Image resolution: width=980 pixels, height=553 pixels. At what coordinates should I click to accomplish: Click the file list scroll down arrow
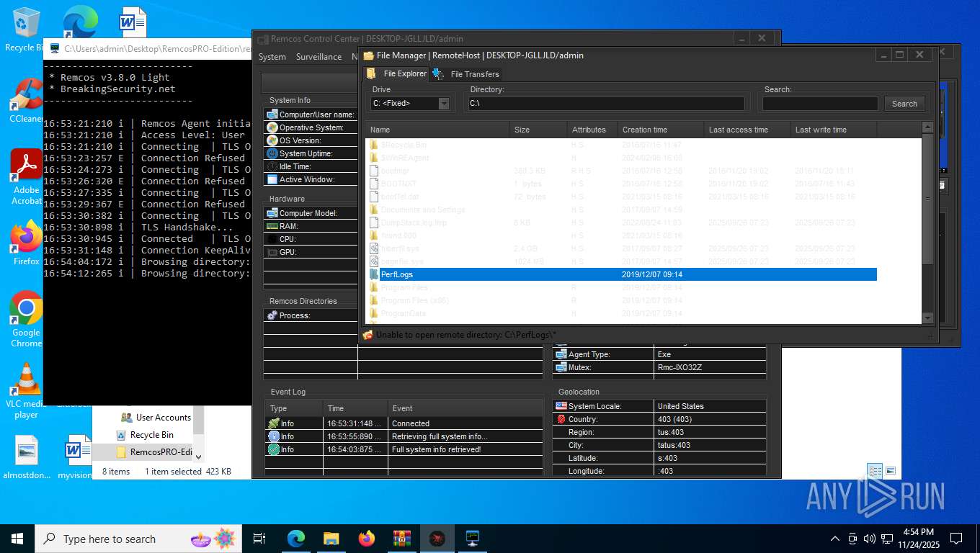point(928,318)
